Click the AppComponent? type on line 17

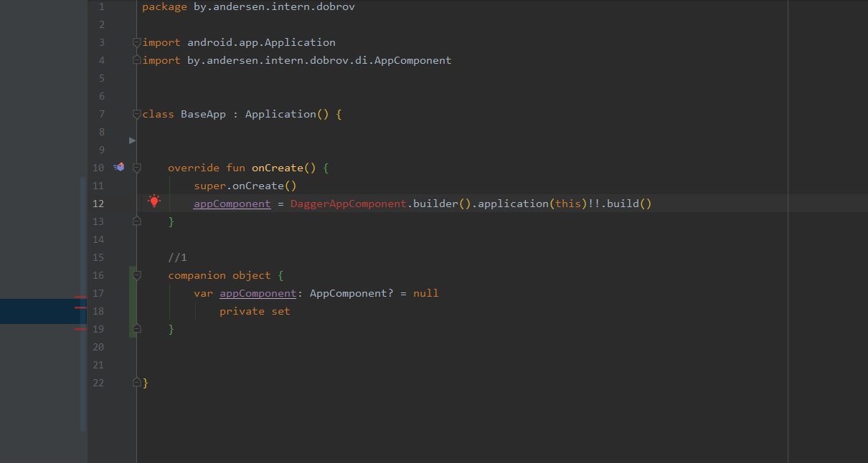[x=352, y=293]
